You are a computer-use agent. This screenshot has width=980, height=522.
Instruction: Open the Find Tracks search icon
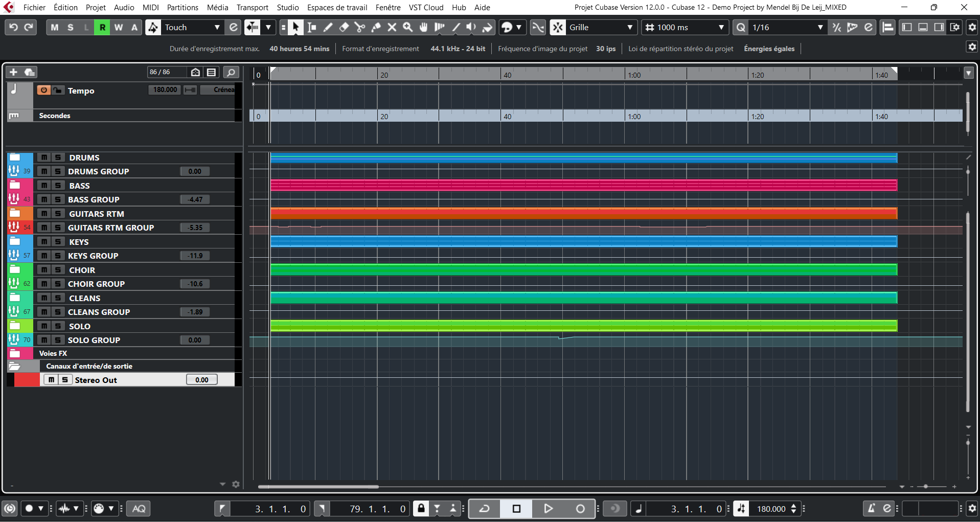(231, 72)
